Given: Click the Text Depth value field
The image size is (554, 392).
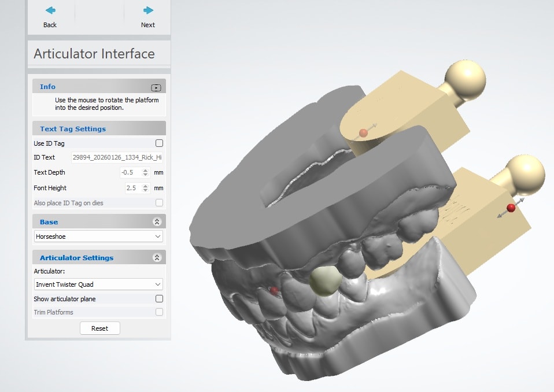Looking at the screenshot, I should 130,172.
